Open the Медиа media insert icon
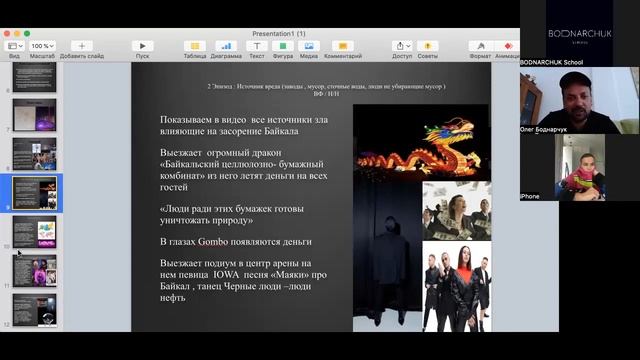Image resolution: width=640 pixels, height=360 pixels. (x=309, y=46)
